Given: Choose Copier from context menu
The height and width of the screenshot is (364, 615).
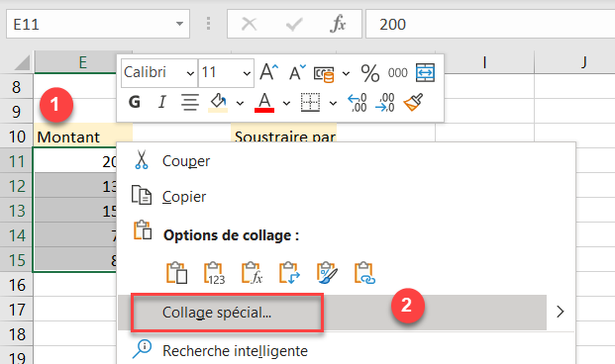Looking at the screenshot, I should [184, 197].
